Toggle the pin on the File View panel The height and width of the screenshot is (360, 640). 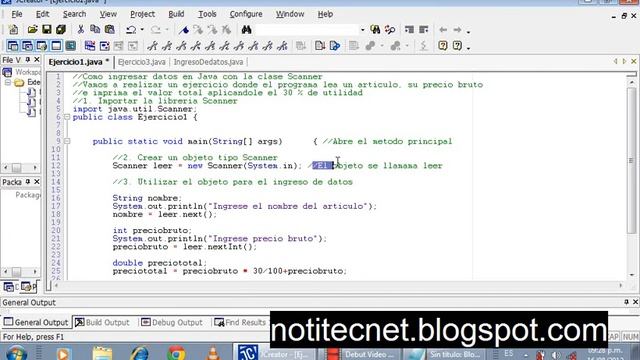[x=28, y=60]
